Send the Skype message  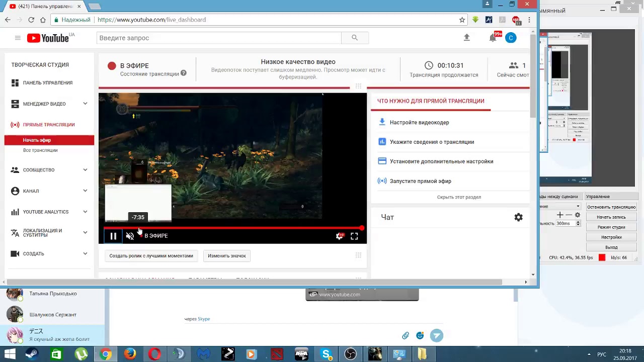(437, 335)
